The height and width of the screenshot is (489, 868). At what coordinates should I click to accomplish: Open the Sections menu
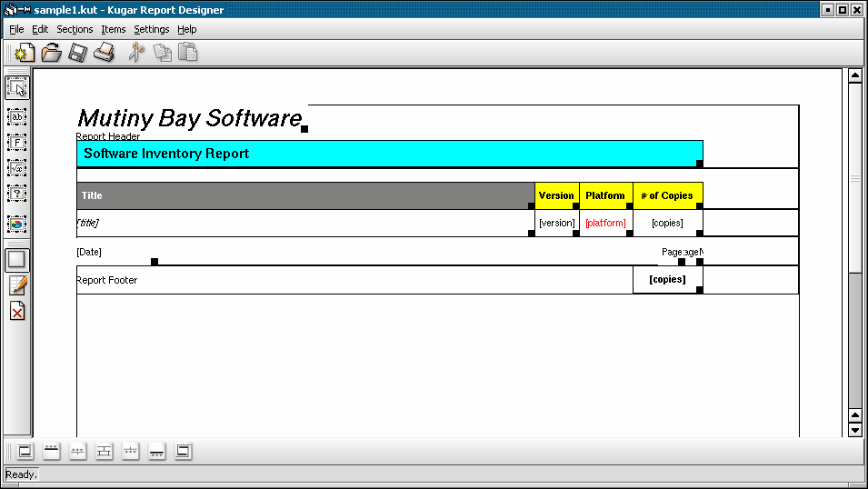click(x=75, y=29)
